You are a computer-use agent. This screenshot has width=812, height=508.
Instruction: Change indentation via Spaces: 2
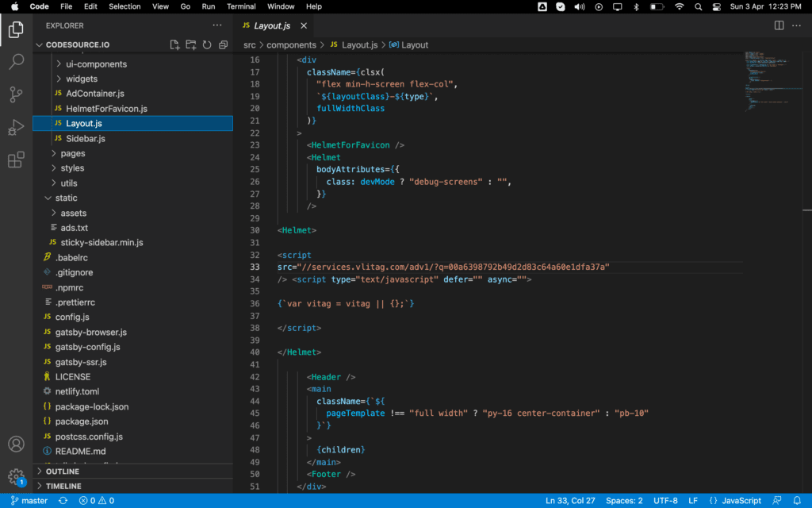(624, 501)
